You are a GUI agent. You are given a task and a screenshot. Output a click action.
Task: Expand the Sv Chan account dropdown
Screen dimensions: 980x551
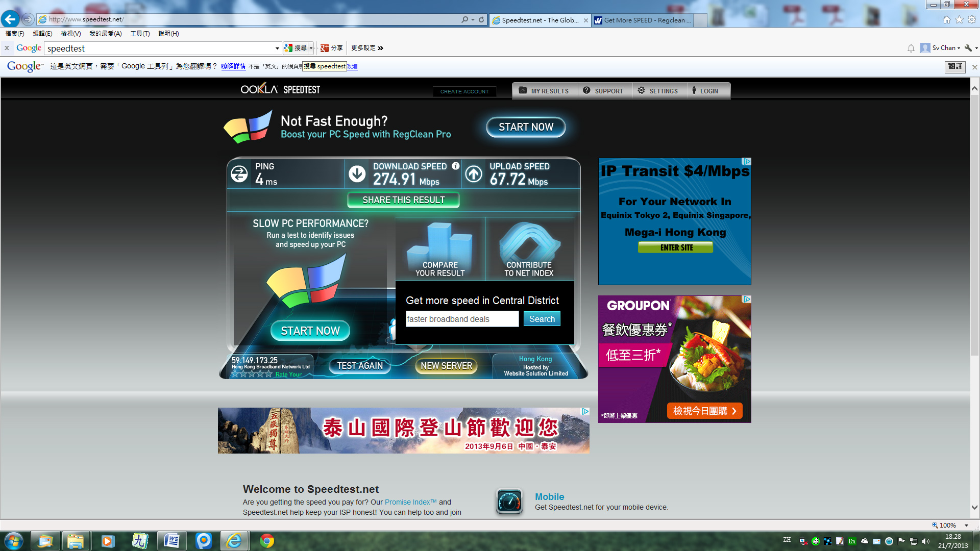click(959, 48)
